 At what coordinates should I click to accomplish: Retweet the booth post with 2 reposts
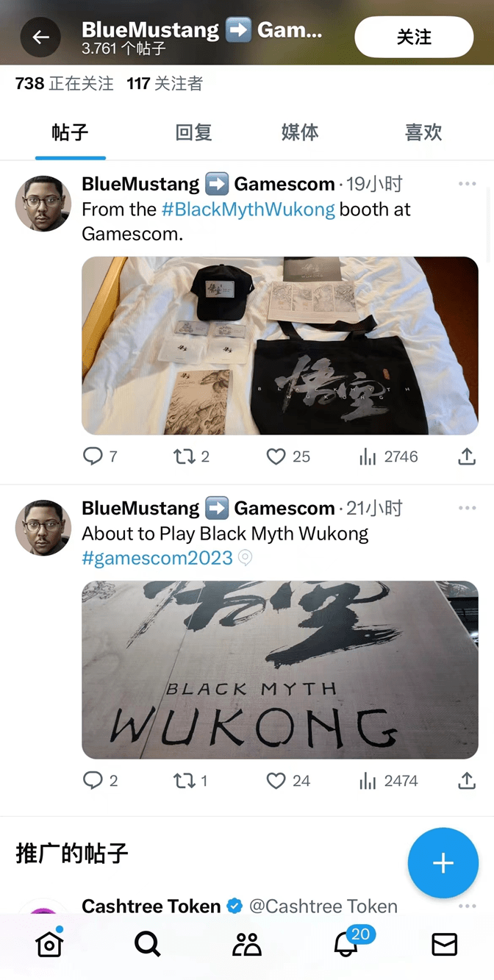[191, 457]
